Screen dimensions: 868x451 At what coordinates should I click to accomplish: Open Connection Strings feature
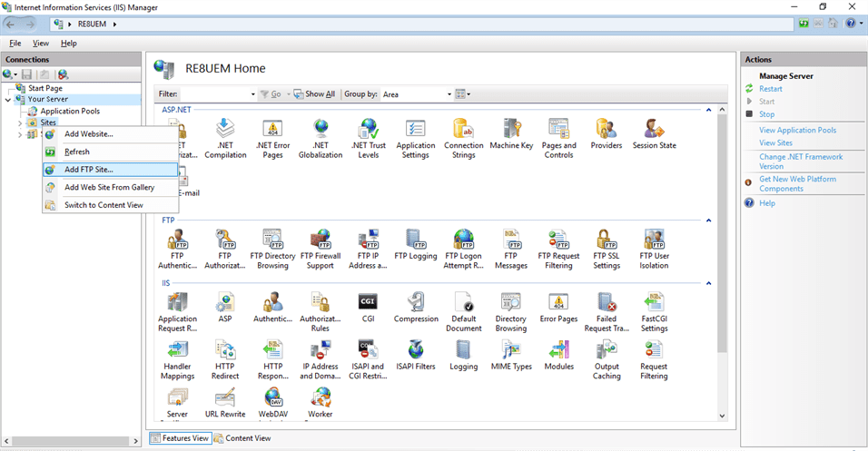click(463, 138)
